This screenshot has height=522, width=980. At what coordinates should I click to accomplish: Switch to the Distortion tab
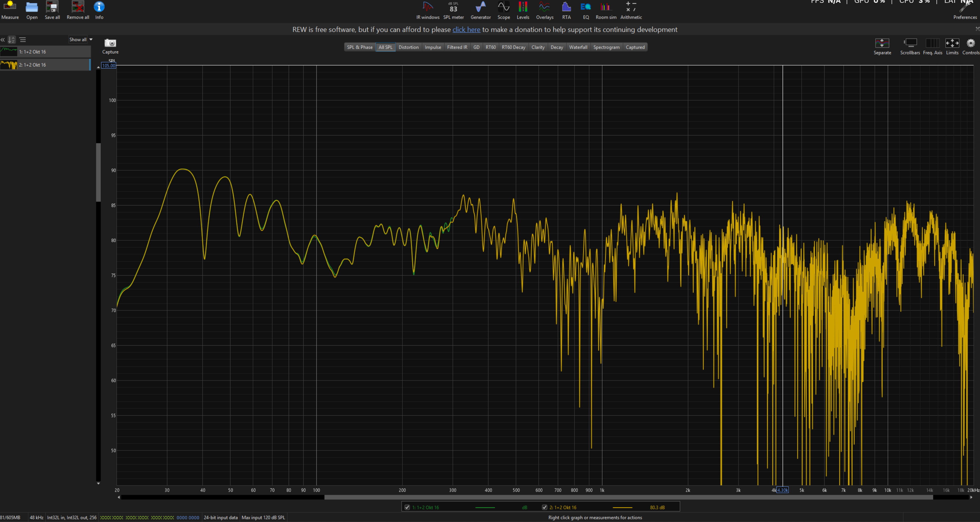click(408, 47)
